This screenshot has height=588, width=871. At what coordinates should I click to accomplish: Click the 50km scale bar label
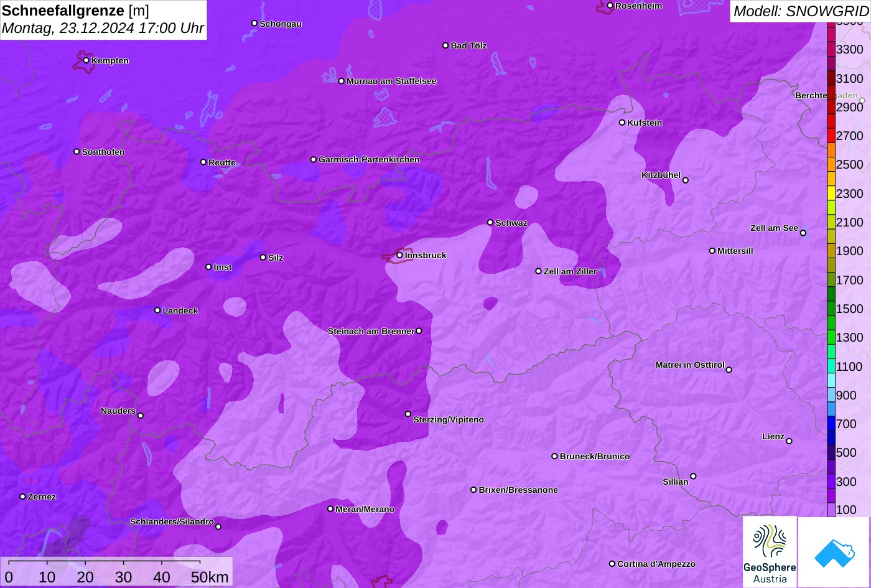(x=210, y=577)
